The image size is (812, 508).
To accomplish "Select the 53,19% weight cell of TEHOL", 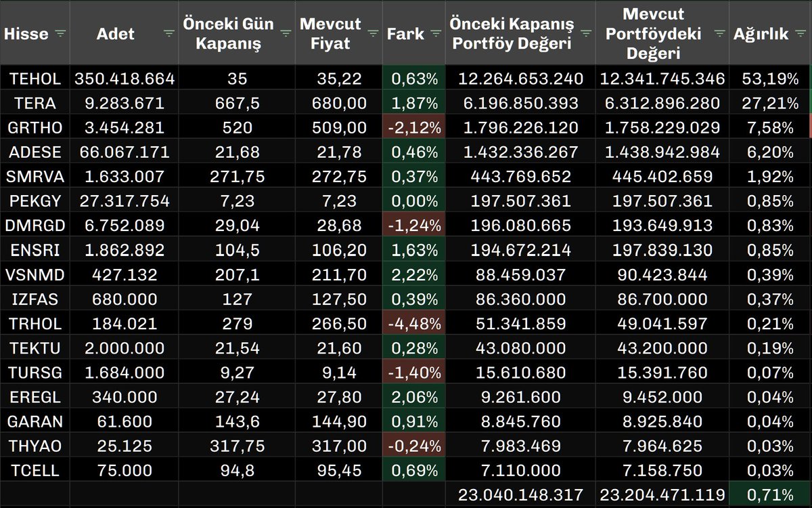I will pos(771,78).
